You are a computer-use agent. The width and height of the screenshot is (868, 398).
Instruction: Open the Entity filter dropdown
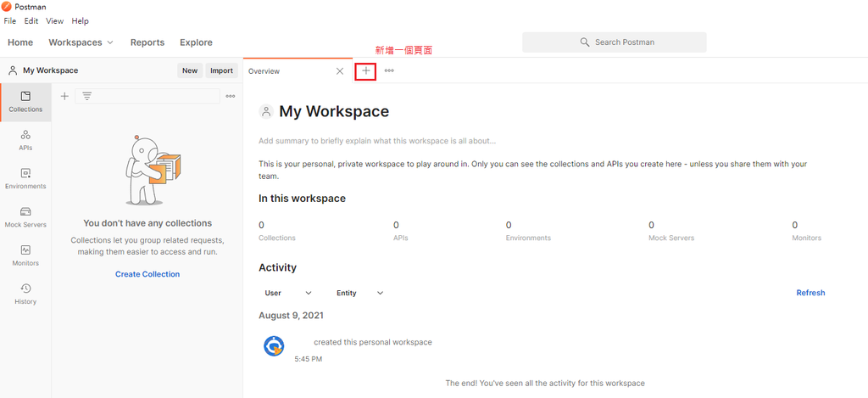[359, 293]
